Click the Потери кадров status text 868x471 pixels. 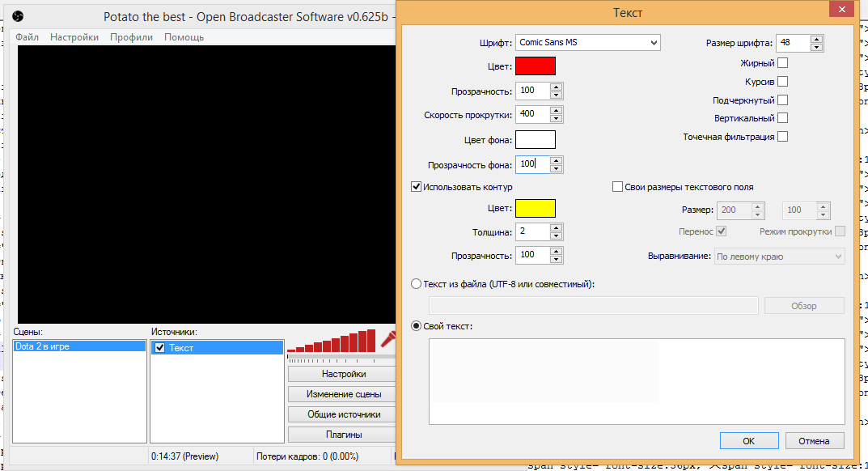[307, 456]
